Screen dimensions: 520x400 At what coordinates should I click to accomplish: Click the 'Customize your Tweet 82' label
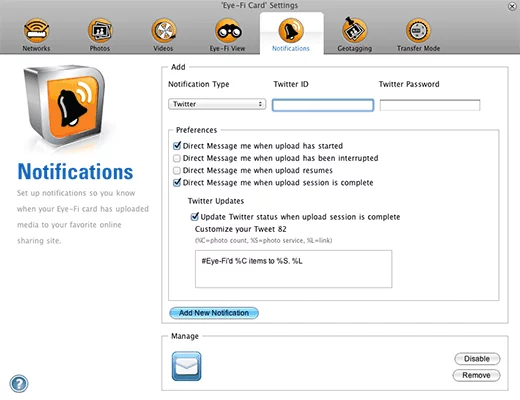click(241, 229)
